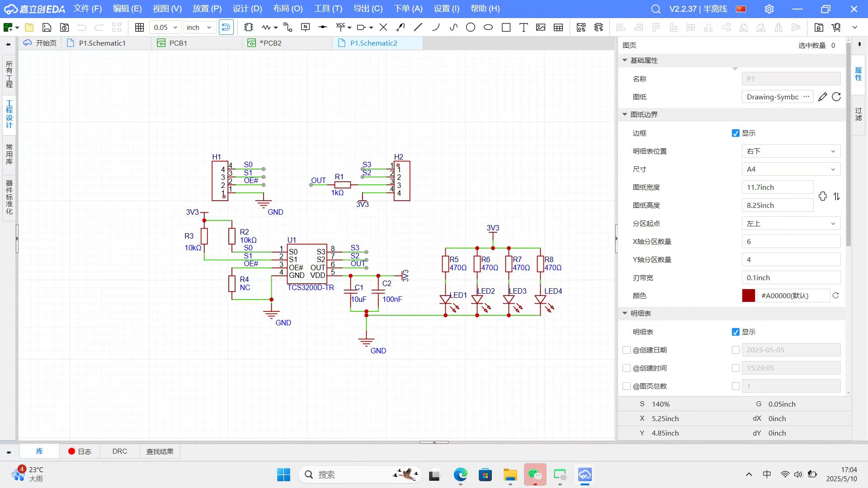
Task: Select the net label tool
Action: pos(306,27)
